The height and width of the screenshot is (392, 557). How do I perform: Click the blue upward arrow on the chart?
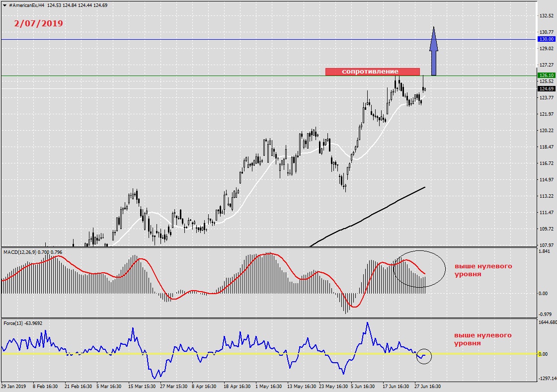tap(434, 51)
